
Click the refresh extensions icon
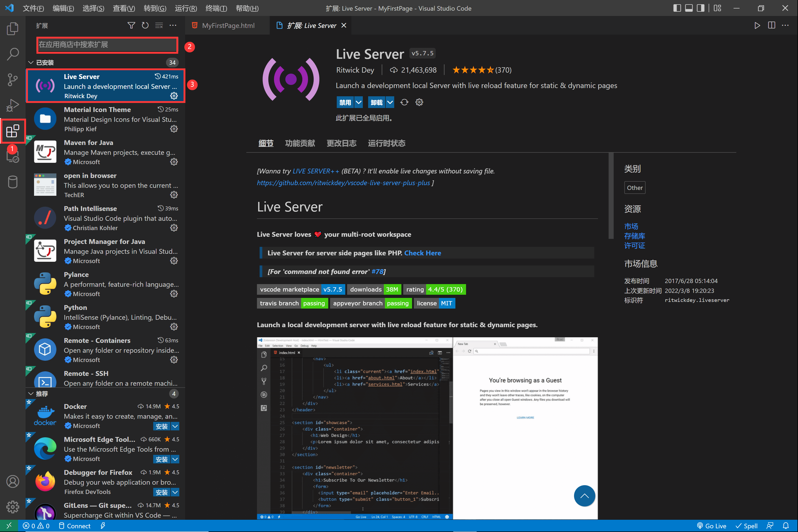pos(145,26)
